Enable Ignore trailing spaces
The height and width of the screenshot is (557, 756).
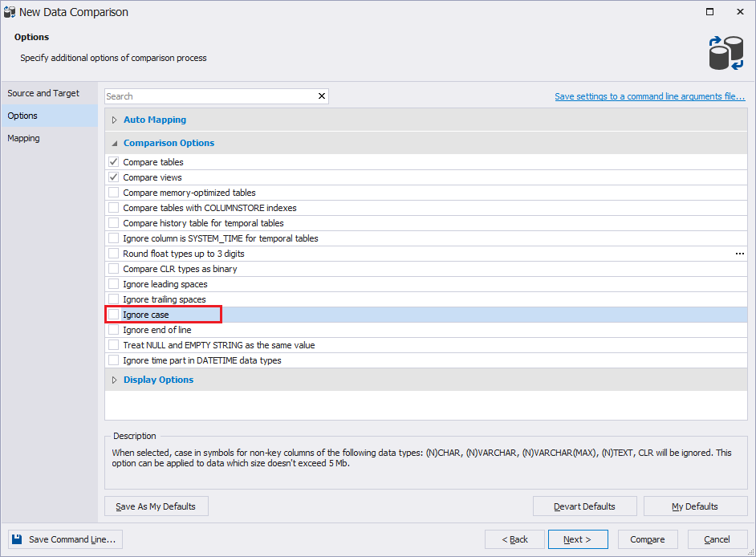(x=113, y=299)
